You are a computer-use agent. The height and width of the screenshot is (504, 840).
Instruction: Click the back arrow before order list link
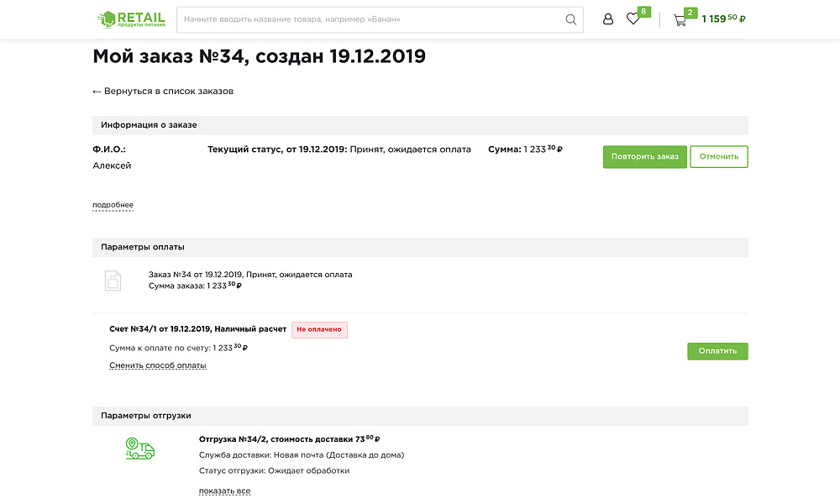pos(96,90)
